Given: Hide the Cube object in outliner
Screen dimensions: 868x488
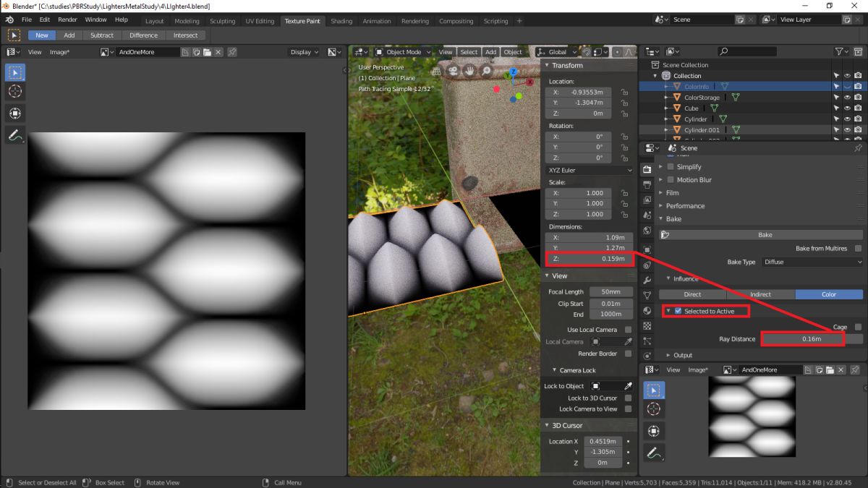Looking at the screenshot, I should 847,108.
